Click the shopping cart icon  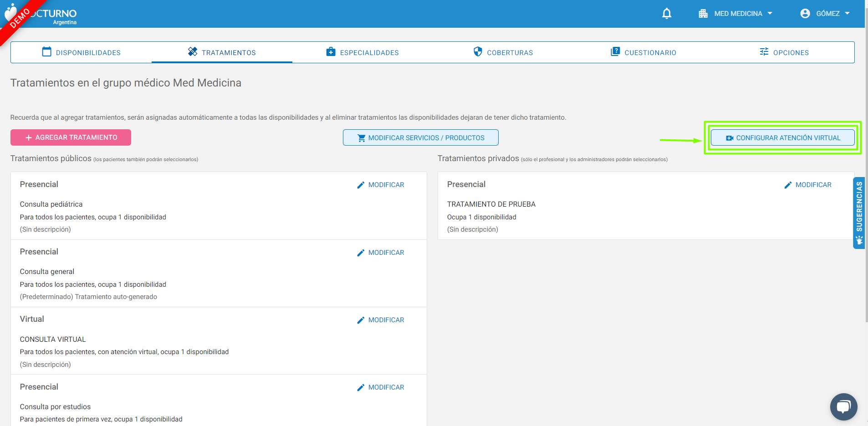click(362, 138)
